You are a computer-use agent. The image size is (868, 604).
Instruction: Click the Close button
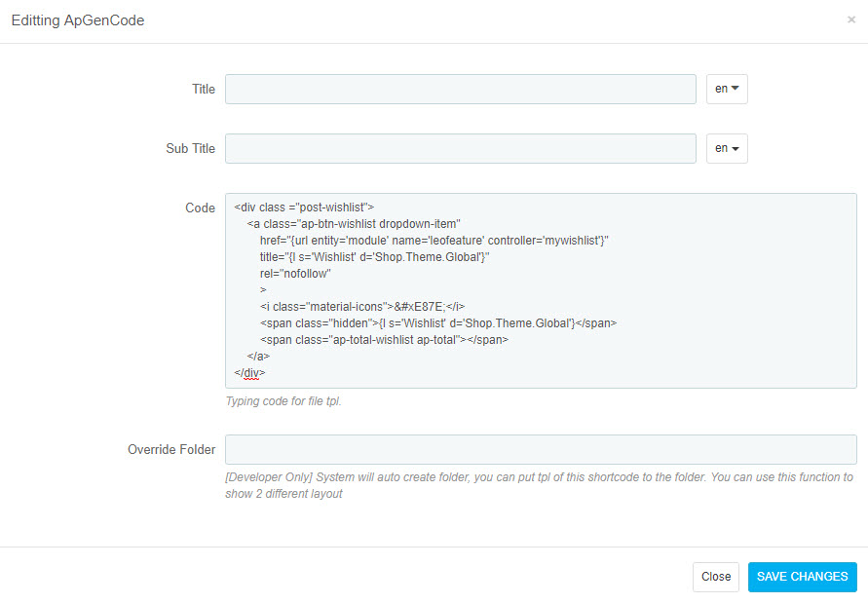point(716,577)
